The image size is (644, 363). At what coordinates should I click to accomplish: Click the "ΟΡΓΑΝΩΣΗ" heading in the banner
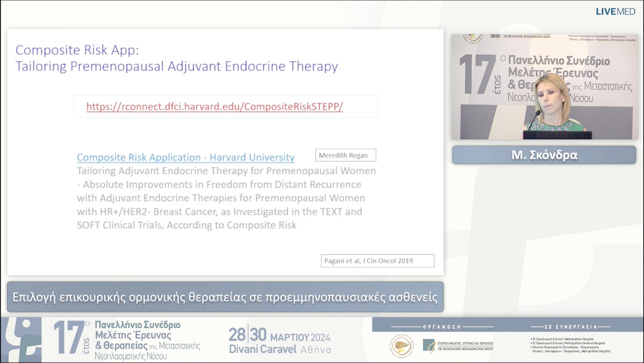(x=442, y=327)
